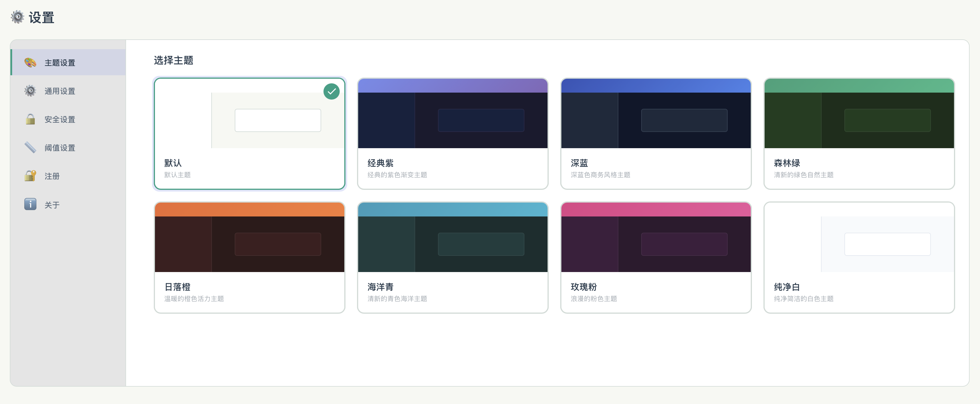Image resolution: width=980 pixels, height=404 pixels.
Task: Click the 海洋青 theme name
Action: (380, 287)
